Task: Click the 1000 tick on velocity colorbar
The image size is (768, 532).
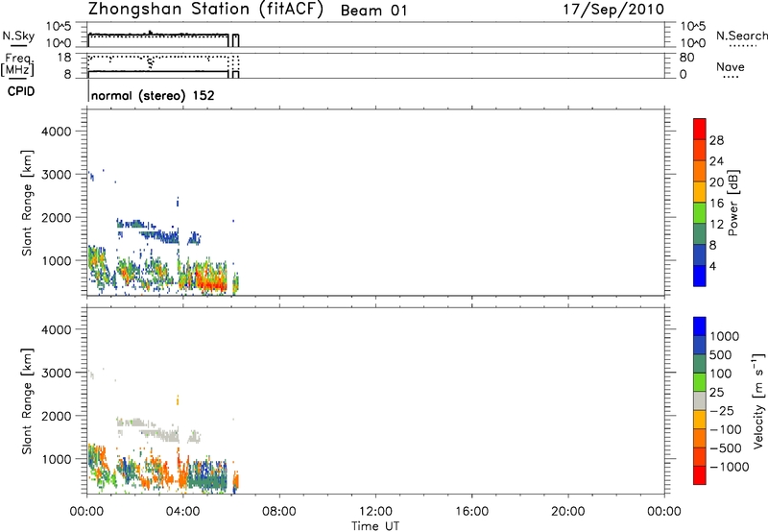Action: [725, 336]
